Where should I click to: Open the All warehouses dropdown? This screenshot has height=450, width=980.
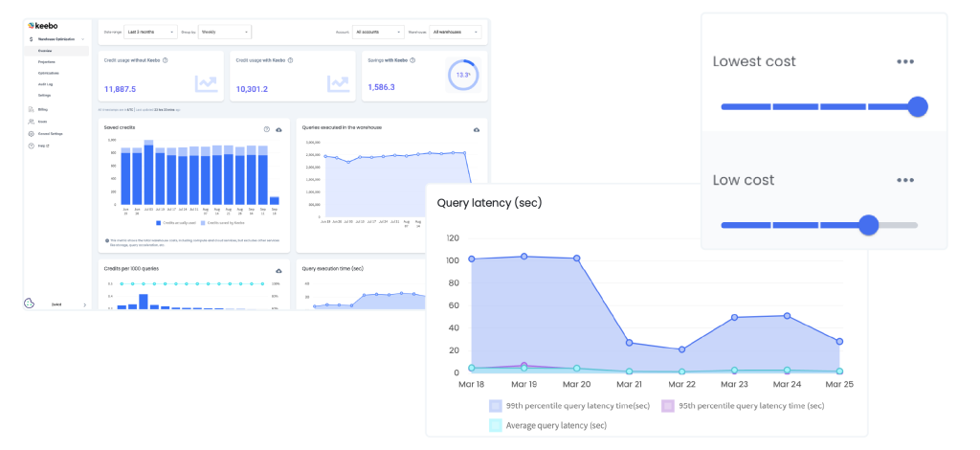[x=457, y=32]
